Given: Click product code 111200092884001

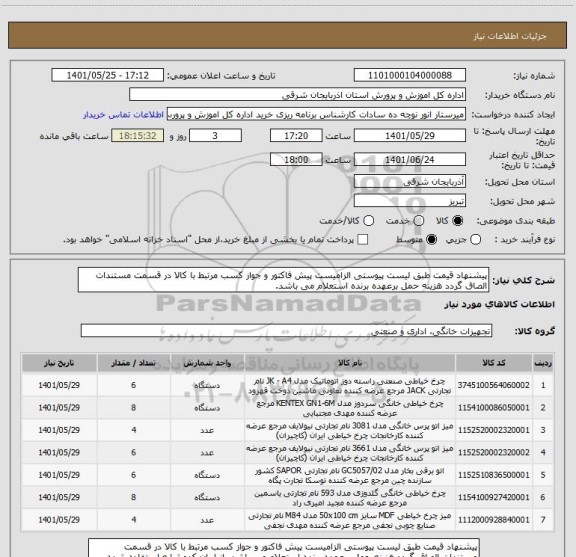Looking at the screenshot, I should click(x=494, y=520).
